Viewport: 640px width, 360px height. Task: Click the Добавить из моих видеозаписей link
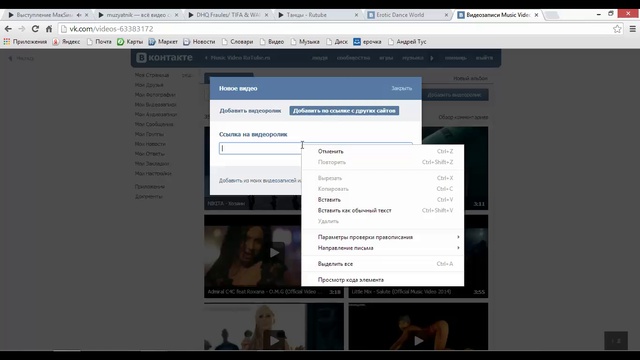[x=260, y=180]
